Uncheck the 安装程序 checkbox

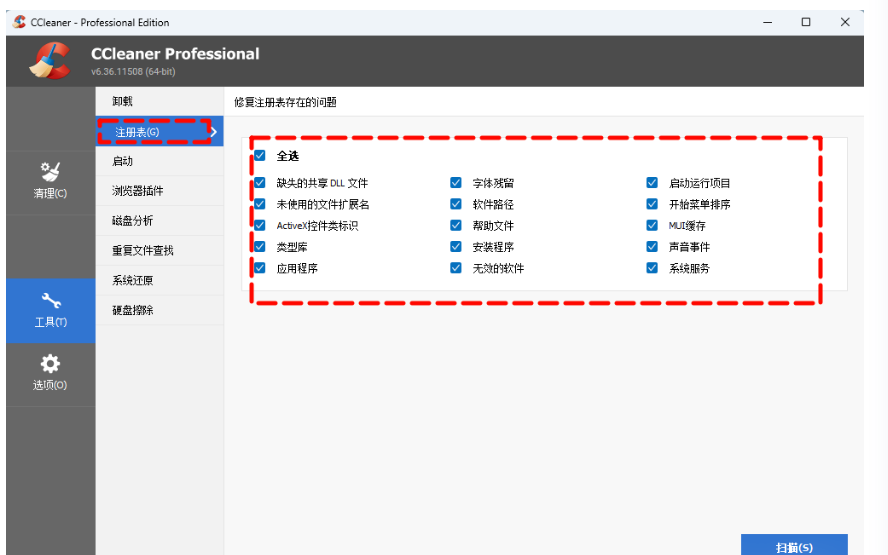point(456,246)
